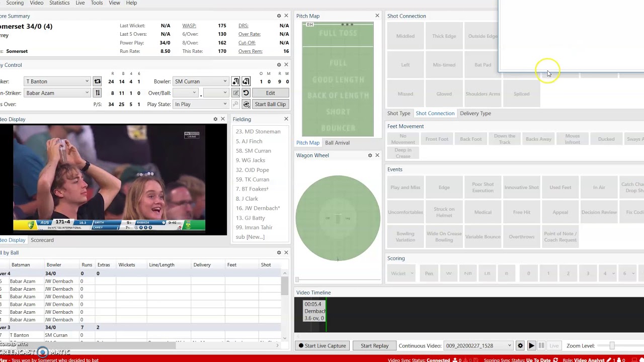Toggle the Free Hit event
This screenshot has height=362, width=644.
pos(522,212)
